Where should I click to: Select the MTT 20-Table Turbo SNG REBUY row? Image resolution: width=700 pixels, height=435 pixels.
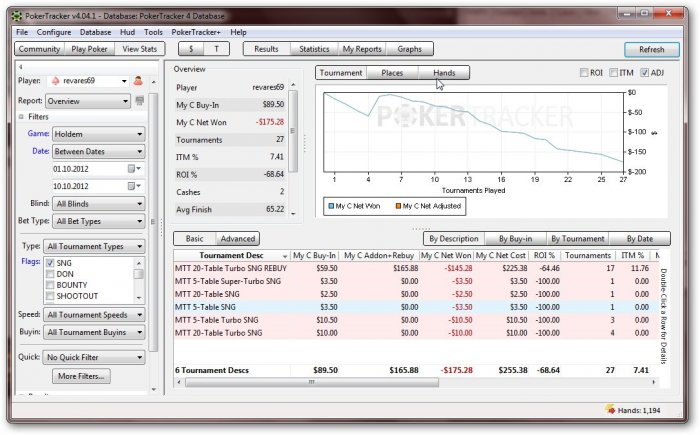pyautogui.click(x=416, y=268)
